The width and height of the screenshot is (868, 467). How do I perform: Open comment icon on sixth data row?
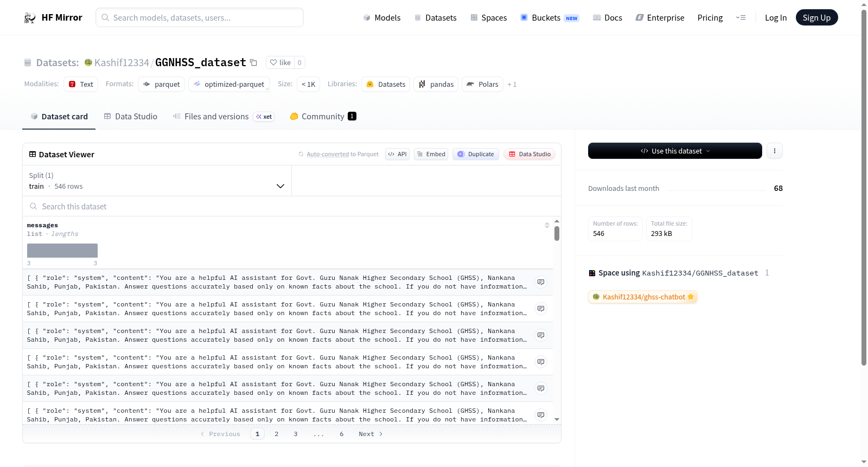[x=541, y=415]
